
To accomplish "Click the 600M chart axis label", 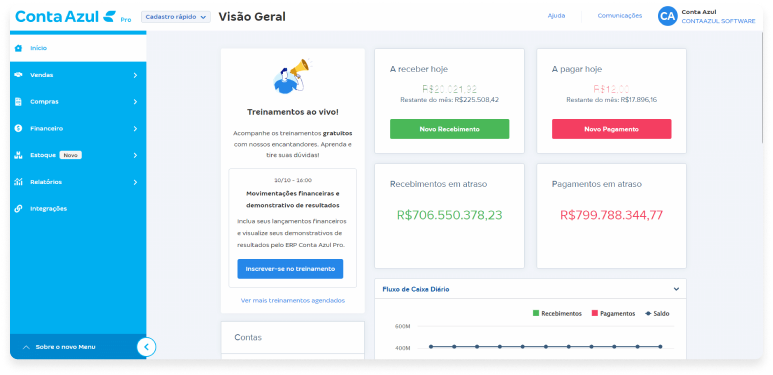I will 402,326.
